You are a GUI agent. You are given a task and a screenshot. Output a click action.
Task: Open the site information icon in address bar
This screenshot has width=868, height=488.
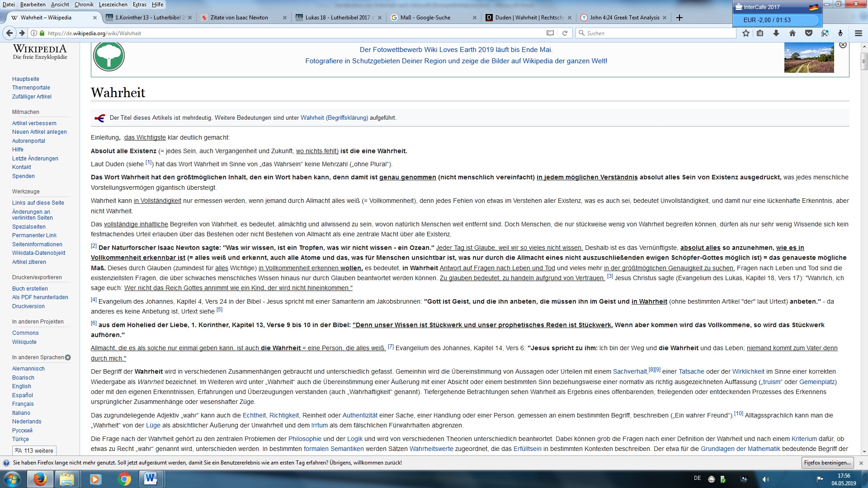[x=34, y=33]
